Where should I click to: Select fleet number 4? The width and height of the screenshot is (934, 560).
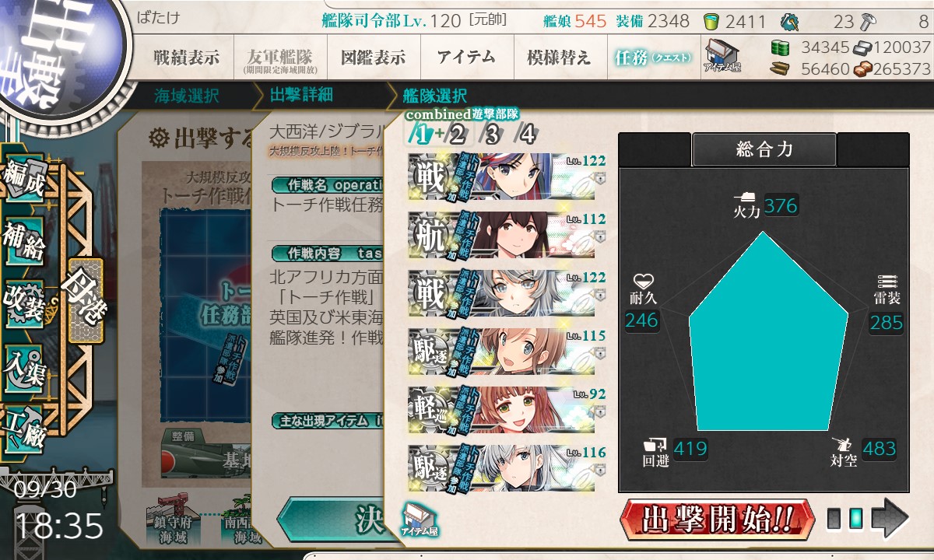tap(528, 135)
